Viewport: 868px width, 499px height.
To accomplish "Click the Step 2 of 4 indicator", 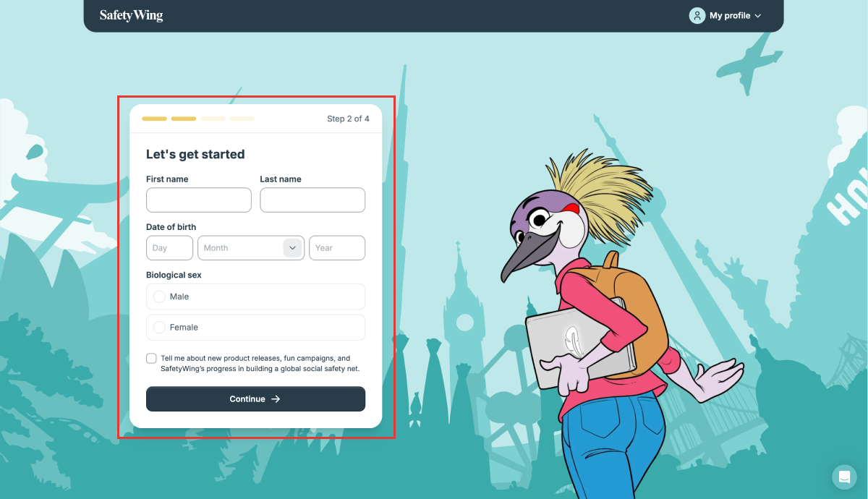I will (348, 119).
